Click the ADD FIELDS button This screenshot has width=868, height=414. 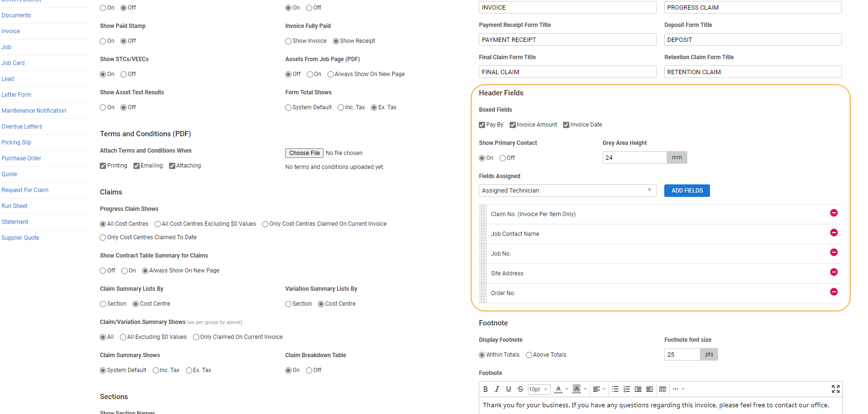[687, 191]
